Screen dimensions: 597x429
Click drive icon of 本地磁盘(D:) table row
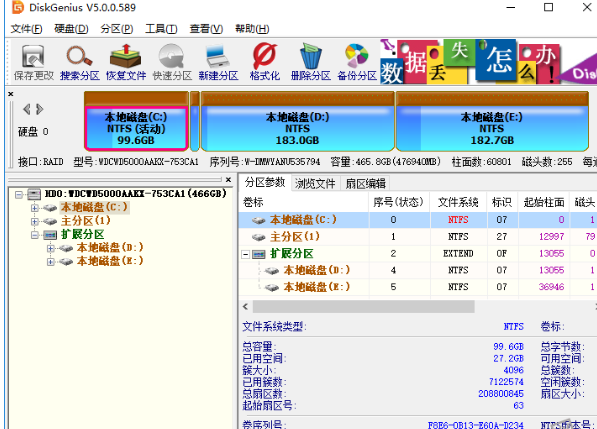click(x=272, y=271)
